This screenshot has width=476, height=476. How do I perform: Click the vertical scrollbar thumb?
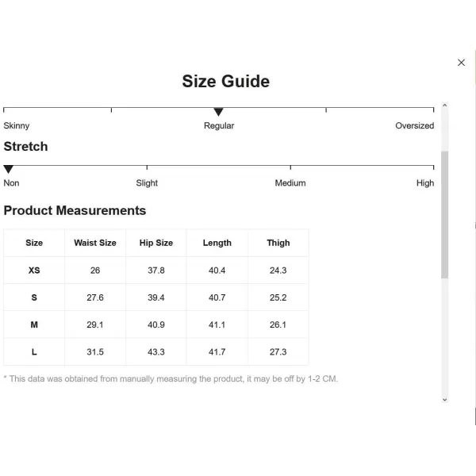click(445, 214)
